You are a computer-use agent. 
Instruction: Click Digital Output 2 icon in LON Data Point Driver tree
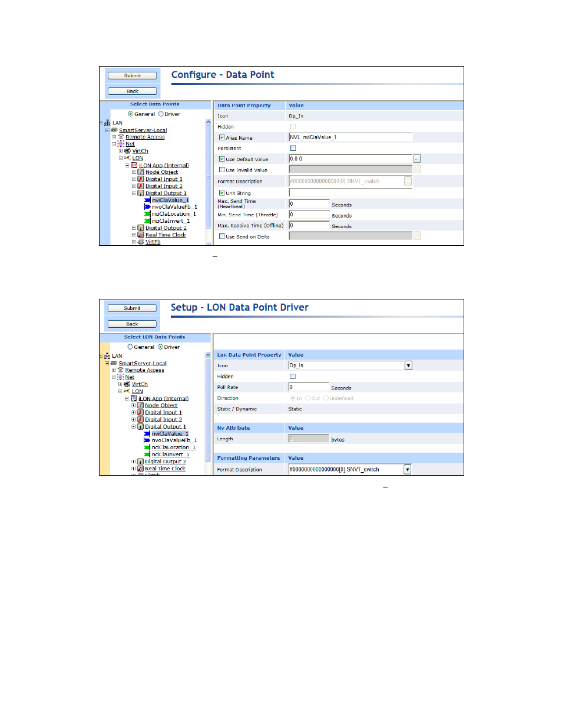pos(140,462)
